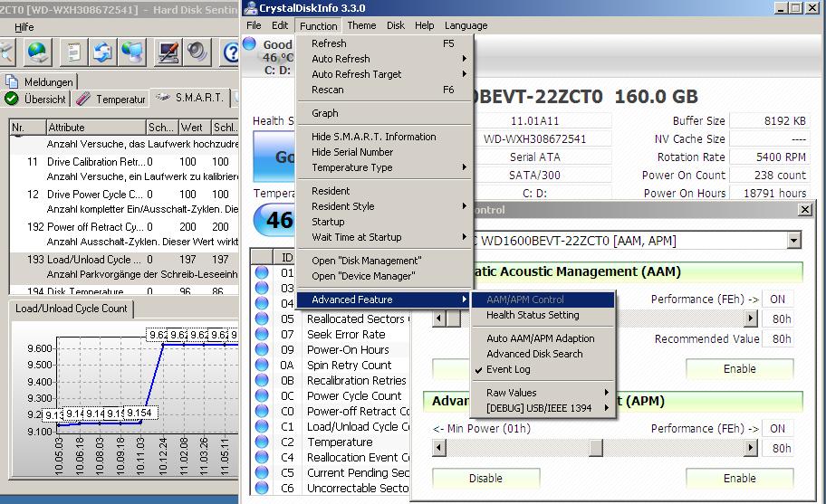Click the blue status orb for attribute 01

click(262, 272)
